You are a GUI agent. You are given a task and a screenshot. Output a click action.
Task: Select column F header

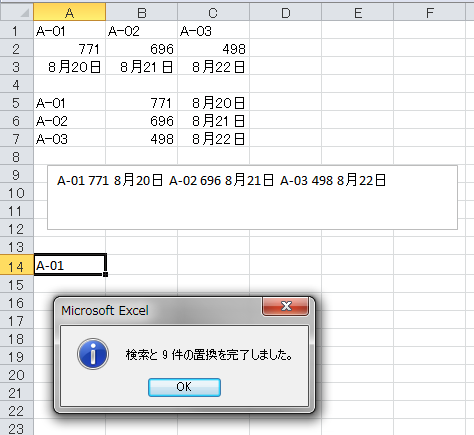tap(430, 13)
